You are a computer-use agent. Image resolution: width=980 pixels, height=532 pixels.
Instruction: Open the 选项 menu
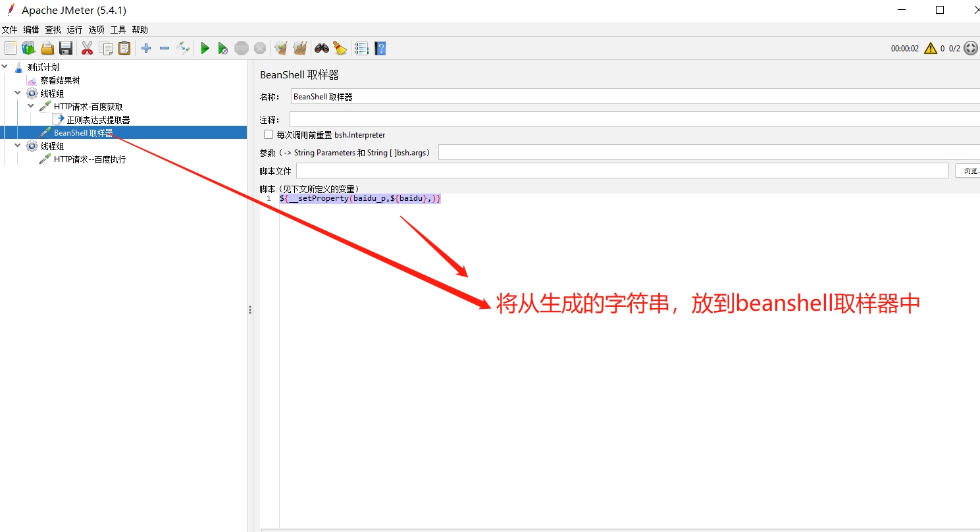[96, 30]
